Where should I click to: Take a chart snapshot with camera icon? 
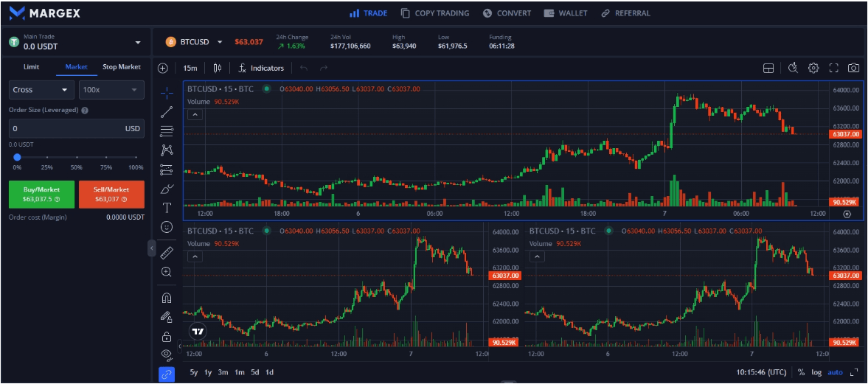click(853, 68)
